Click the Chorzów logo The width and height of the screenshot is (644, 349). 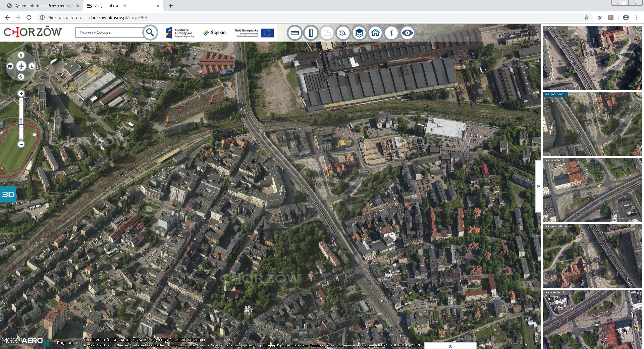coord(33,32)
